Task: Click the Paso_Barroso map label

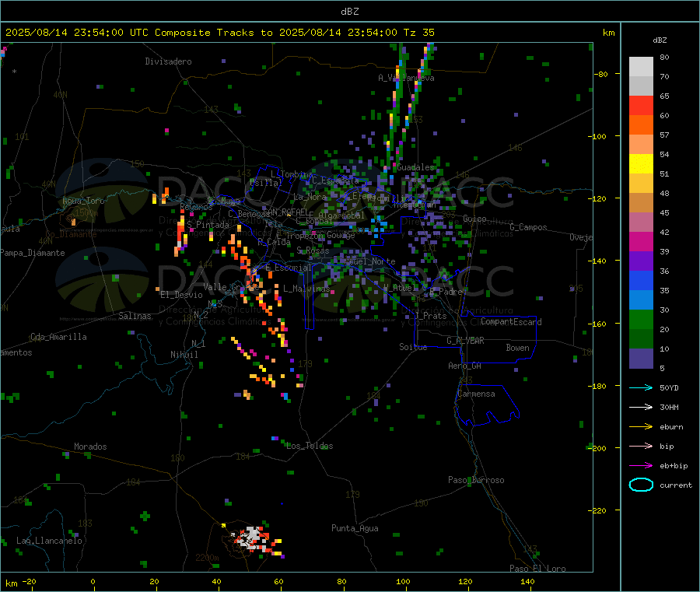Action: [x=476, y=480]
